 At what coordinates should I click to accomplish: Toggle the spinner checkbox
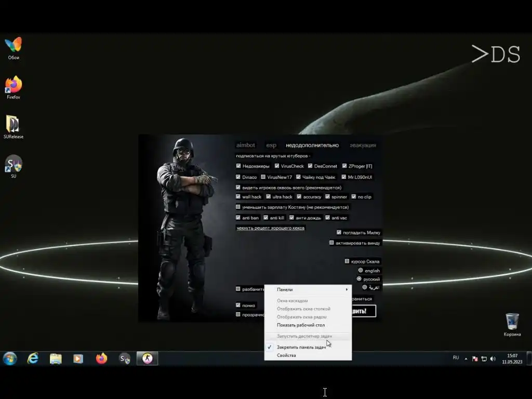click(327, 196)
